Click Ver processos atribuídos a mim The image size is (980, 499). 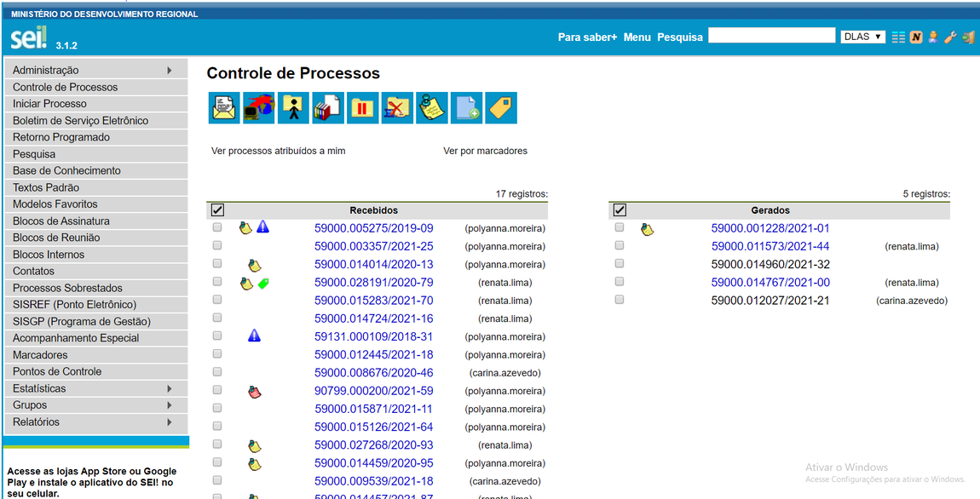click(x=278, y=151)
